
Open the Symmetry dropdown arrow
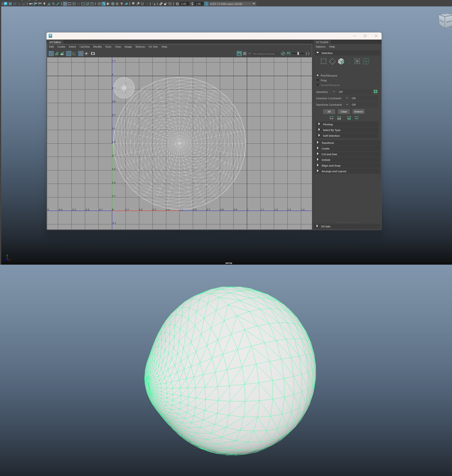click(334, 92)
